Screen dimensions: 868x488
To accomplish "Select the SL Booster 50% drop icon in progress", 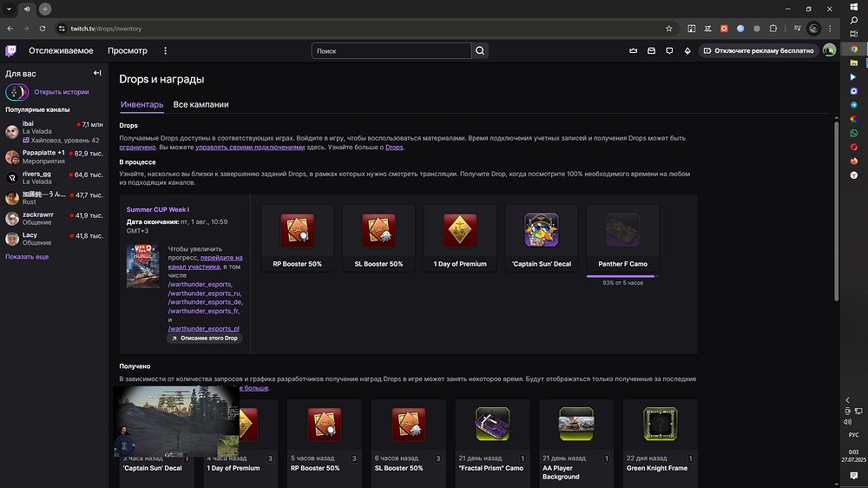I will 378,230.
